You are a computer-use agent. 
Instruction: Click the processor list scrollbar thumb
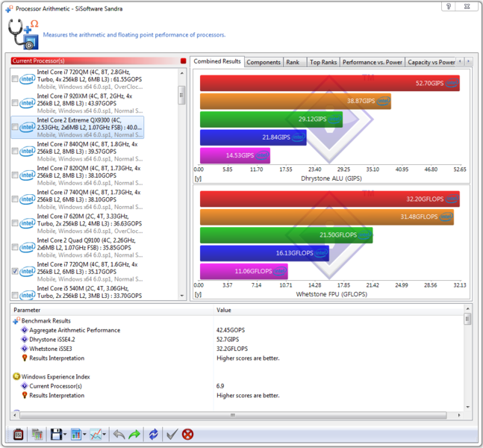click(181, 96)
